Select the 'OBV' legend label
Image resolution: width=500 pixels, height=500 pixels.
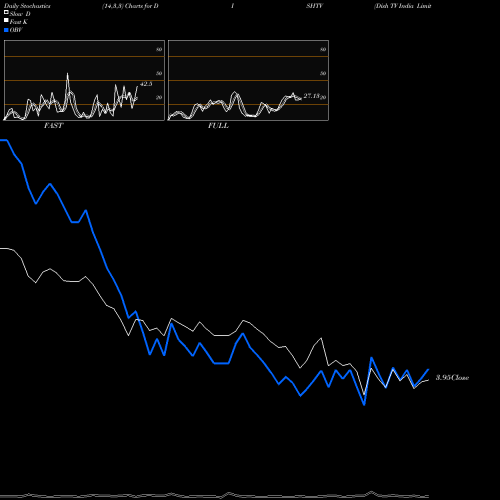pos(16,30)
